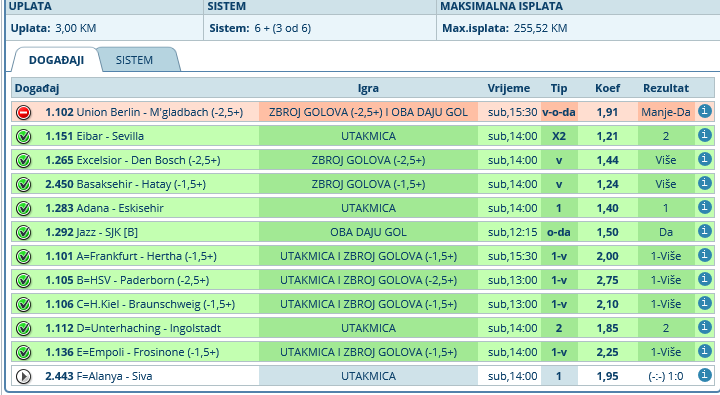Screen dimensions: 720x395
Task: Open info icon for Eibar - Sevilla row
Action: click(705, 135)
